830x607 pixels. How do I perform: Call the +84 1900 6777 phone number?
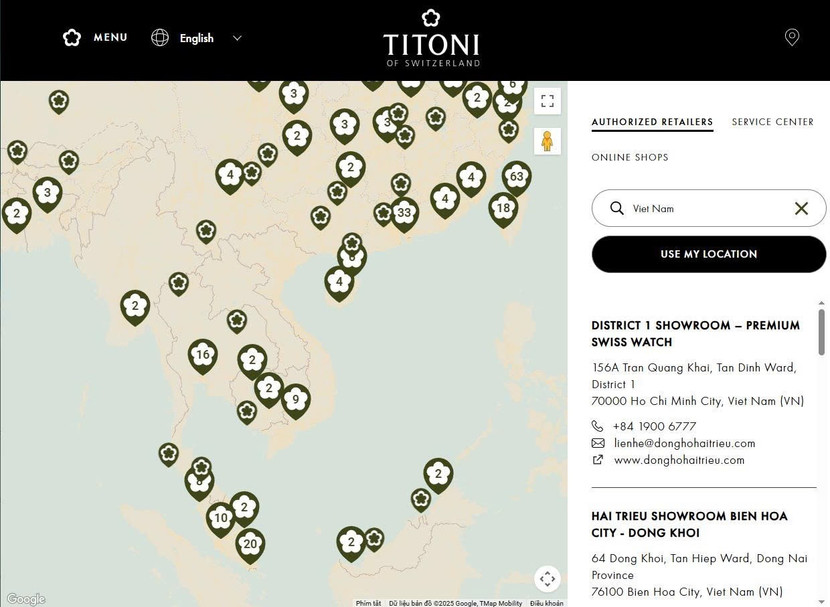tap(654, 426)
